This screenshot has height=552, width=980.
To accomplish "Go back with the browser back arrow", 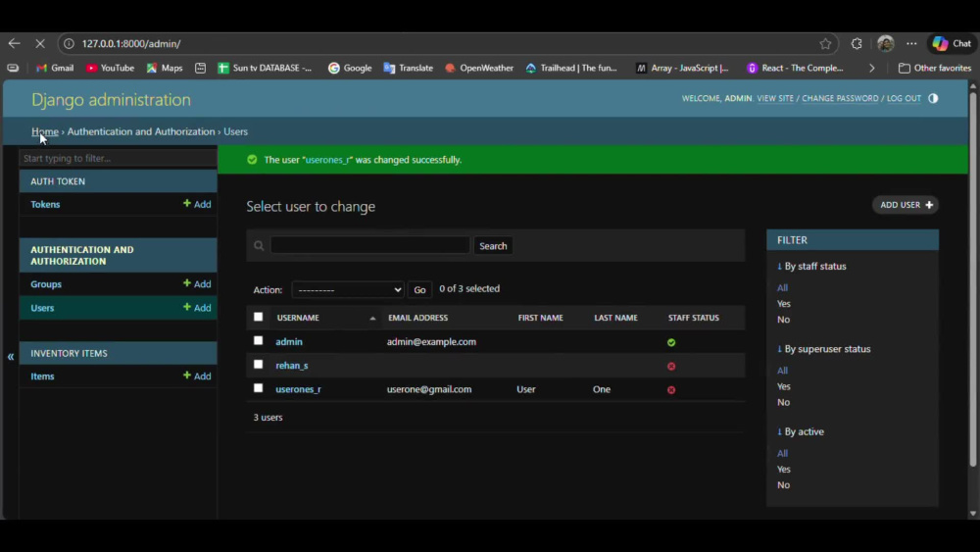I will click(14, 44).
